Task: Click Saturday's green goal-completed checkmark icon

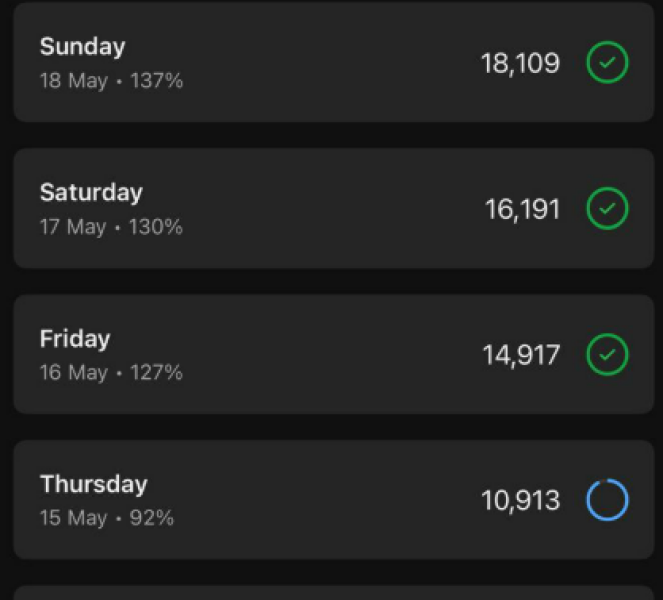Action: (607, 209)
